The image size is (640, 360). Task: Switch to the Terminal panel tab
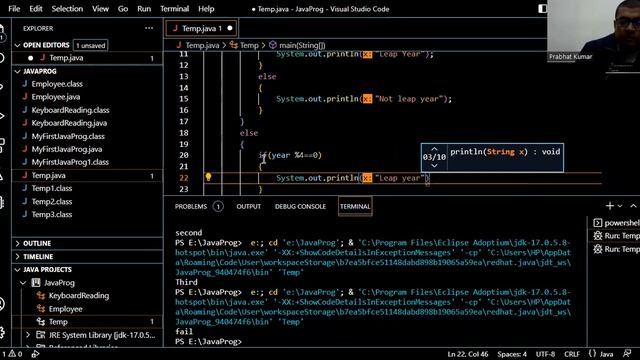(x=355, y=207)
